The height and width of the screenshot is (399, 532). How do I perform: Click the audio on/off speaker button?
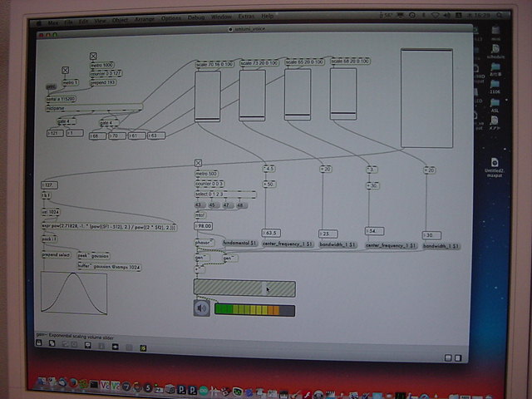201,308
